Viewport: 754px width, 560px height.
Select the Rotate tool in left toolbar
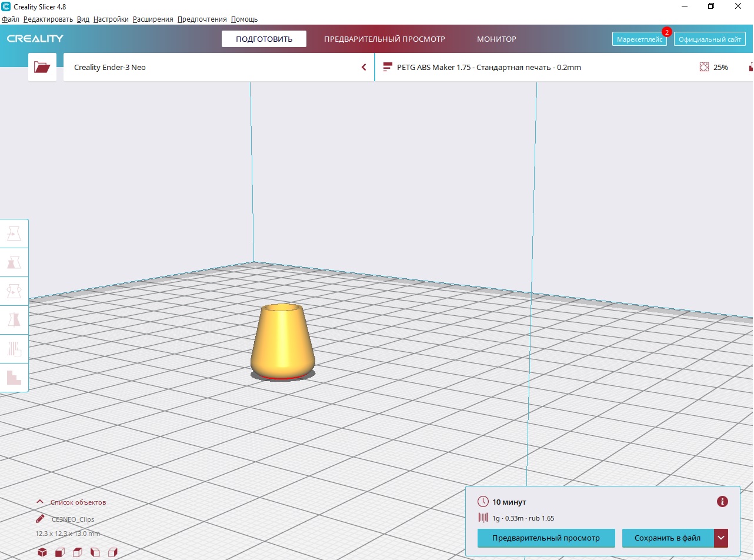tap(14, 291)
